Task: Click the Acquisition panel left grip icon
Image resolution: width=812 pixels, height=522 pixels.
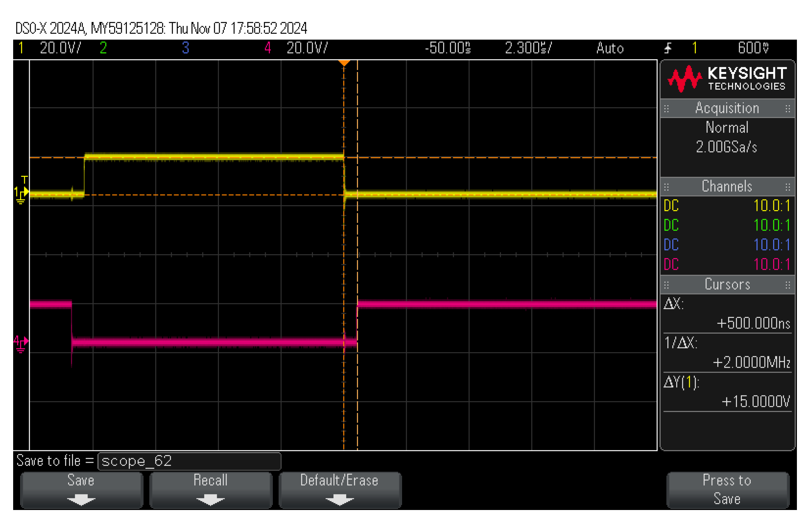Action: pos(667,109)
